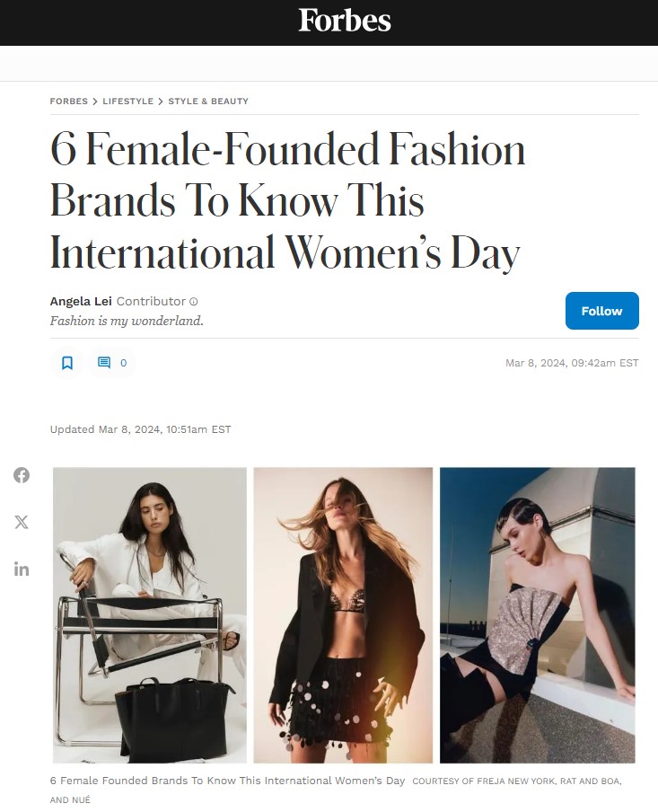Image resolution: width=658 pixels, height=812 pixels.
Task: Navigate to the LIFESTYLE breadcrumb section
Action: point(127,101)
